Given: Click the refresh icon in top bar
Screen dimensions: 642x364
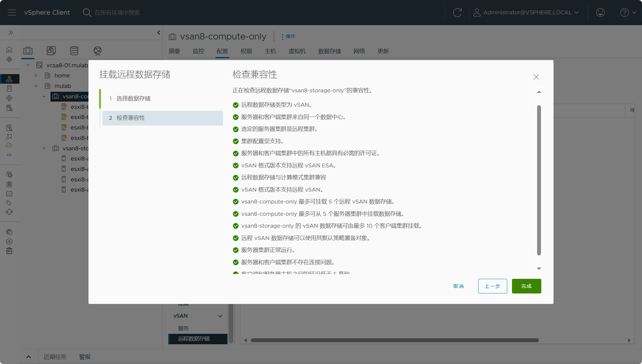Looking at the screenshot, I should [x=457, y=13].
